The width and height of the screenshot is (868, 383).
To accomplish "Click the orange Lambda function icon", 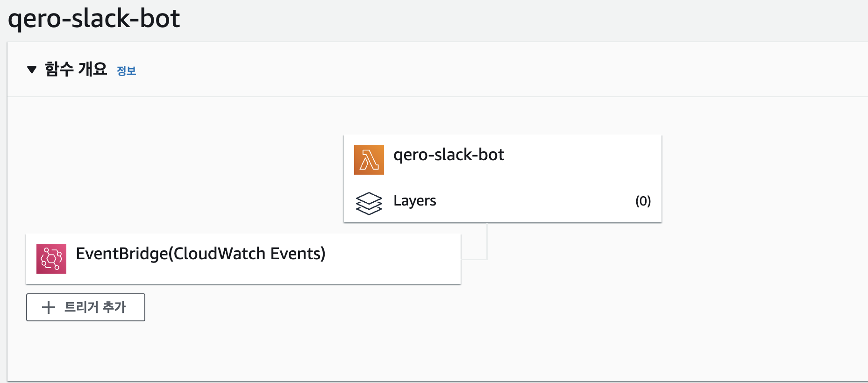I will pyautogui.click(x=369, y=160).
